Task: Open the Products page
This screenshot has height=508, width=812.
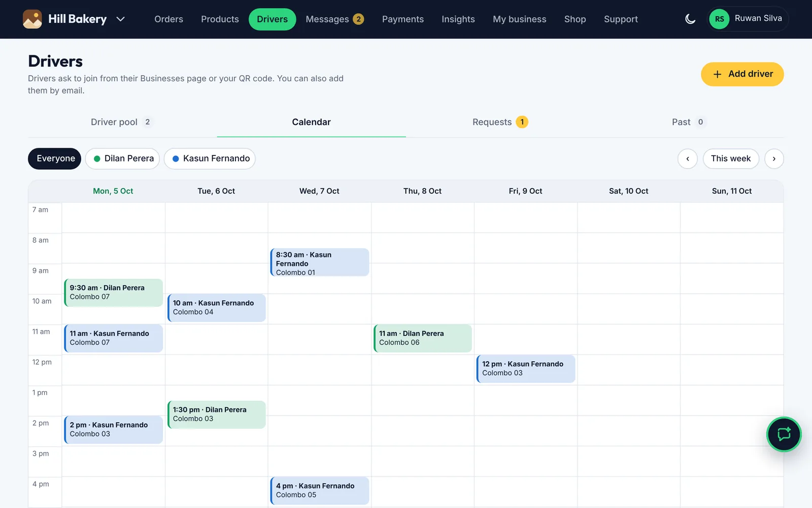Action: [x=220, y=19]
